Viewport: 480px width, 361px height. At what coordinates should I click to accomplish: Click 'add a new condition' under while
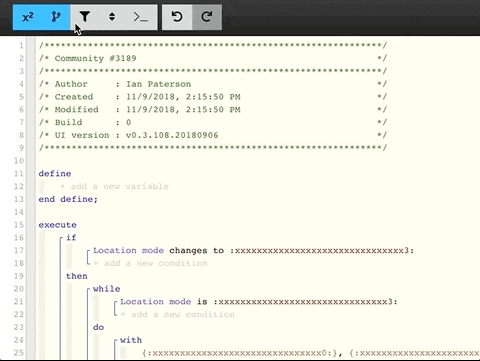(178, 314)
